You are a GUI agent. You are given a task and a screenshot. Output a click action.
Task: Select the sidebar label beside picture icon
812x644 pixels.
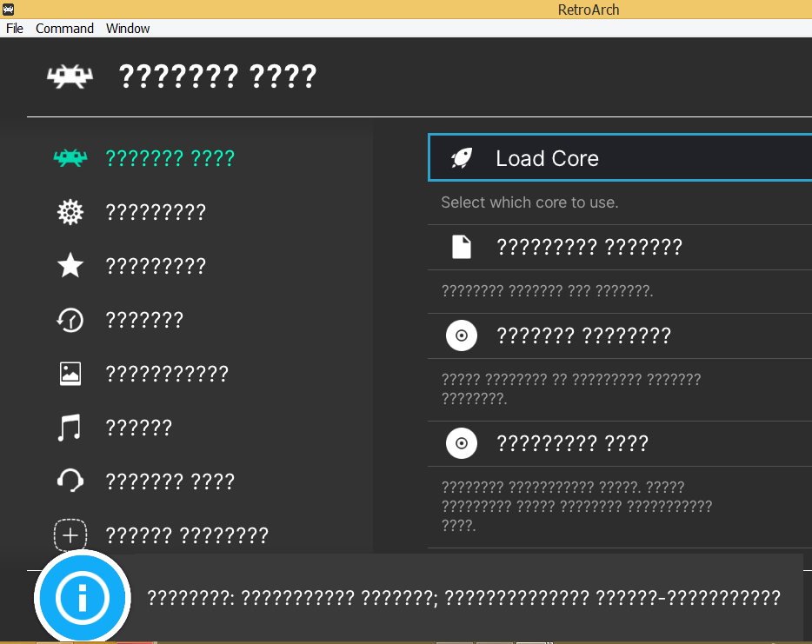[167, 373]
